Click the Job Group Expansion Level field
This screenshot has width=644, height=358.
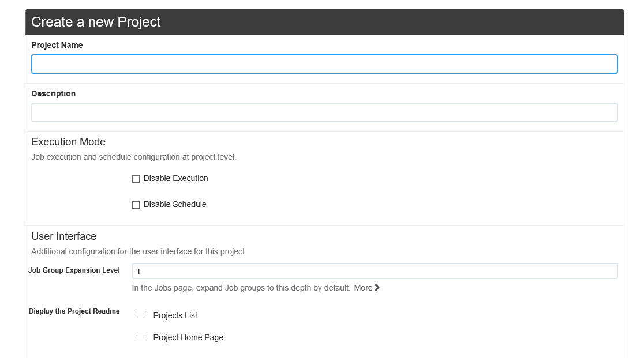[375, 271]
